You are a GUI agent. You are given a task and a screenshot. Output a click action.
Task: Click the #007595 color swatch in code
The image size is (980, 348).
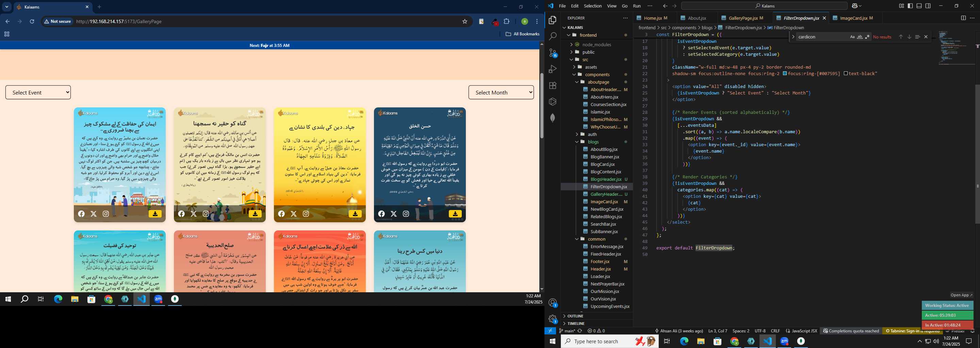pyautogui.click(x=785, y=74)
